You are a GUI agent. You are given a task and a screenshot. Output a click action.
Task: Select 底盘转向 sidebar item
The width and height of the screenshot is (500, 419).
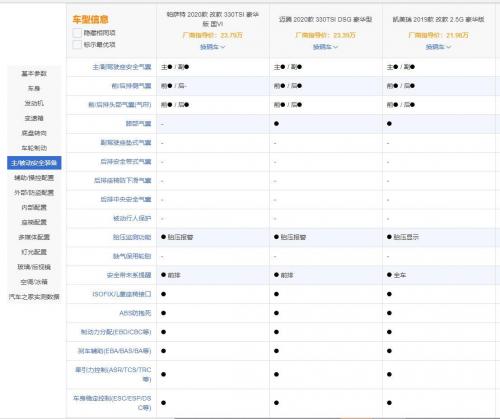tap(34, 133)
